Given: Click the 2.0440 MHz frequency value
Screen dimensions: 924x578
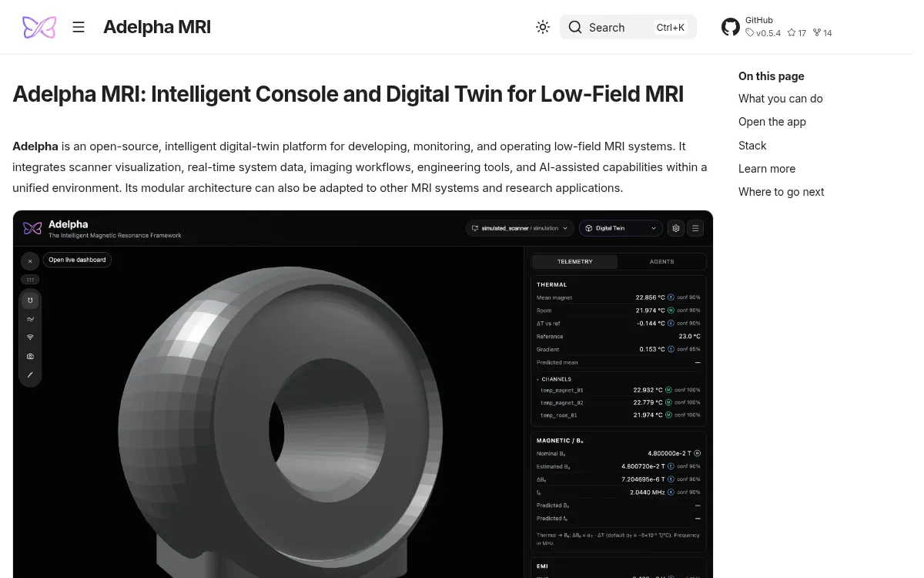Looking at the screenshot, I should coord(648,492).
